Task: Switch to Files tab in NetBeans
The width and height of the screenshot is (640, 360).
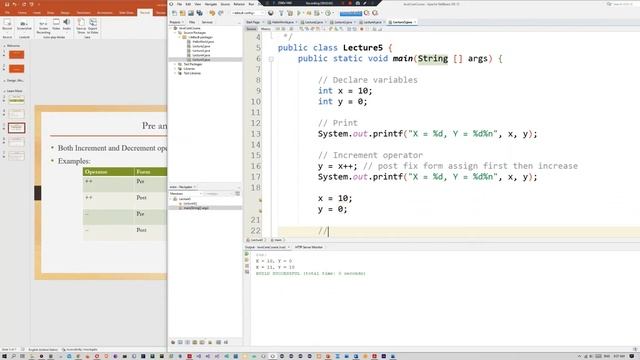Action: pos(192,22)
